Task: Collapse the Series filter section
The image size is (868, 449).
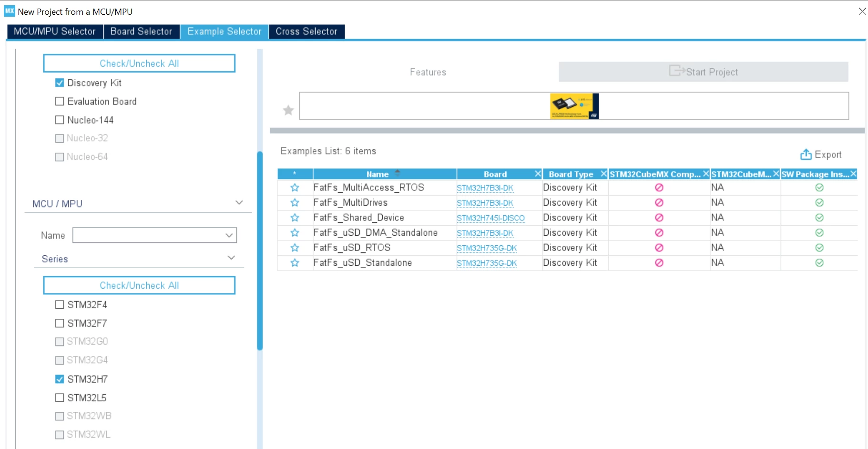Action: [232, 258]
